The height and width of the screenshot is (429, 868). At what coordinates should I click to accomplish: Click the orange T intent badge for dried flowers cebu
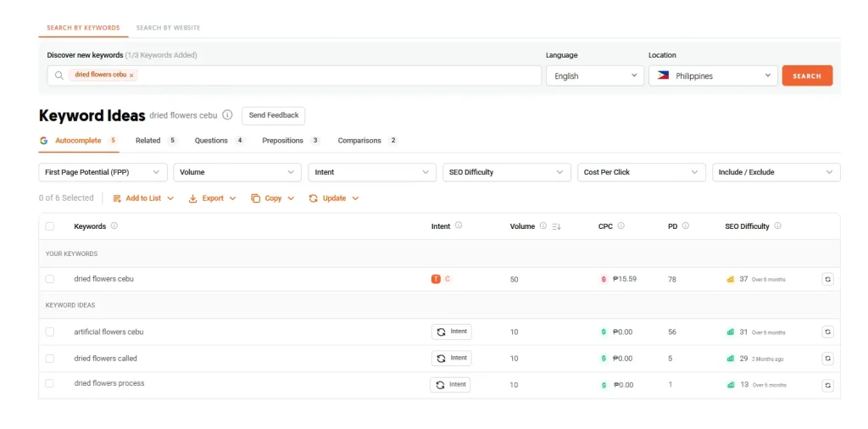pos(436,279)
